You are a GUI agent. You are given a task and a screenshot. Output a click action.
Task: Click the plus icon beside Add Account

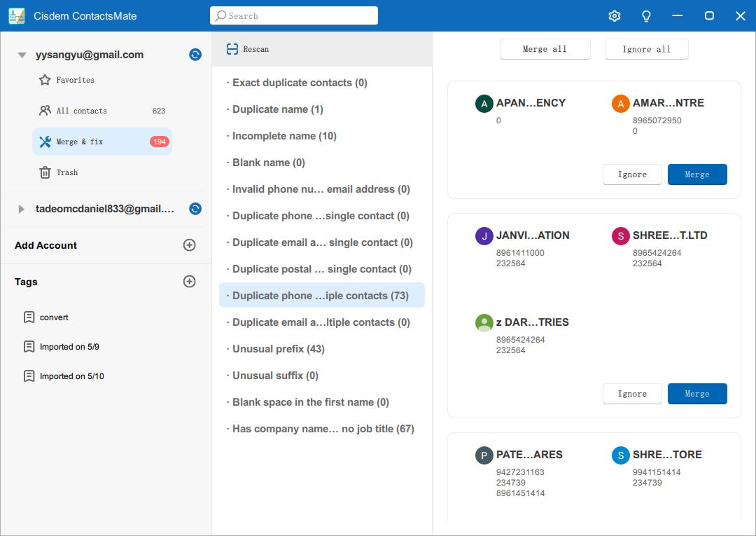[189, 245]
